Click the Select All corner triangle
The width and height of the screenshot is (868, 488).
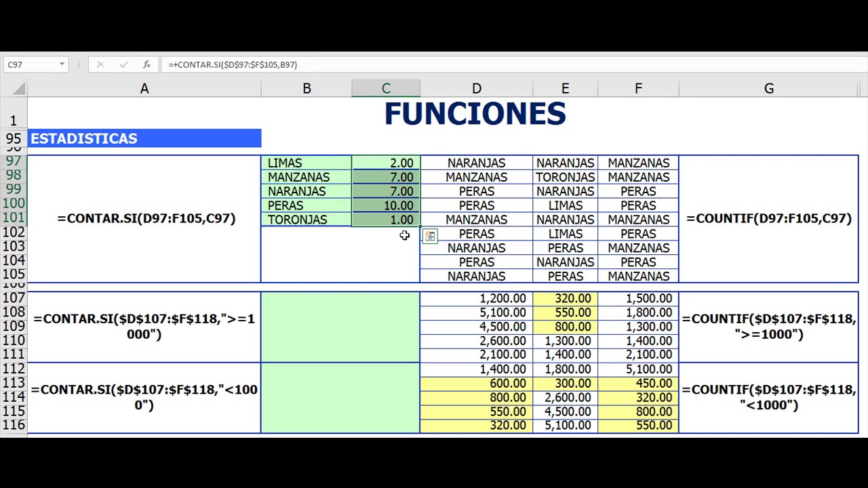[x=20, y=88]
